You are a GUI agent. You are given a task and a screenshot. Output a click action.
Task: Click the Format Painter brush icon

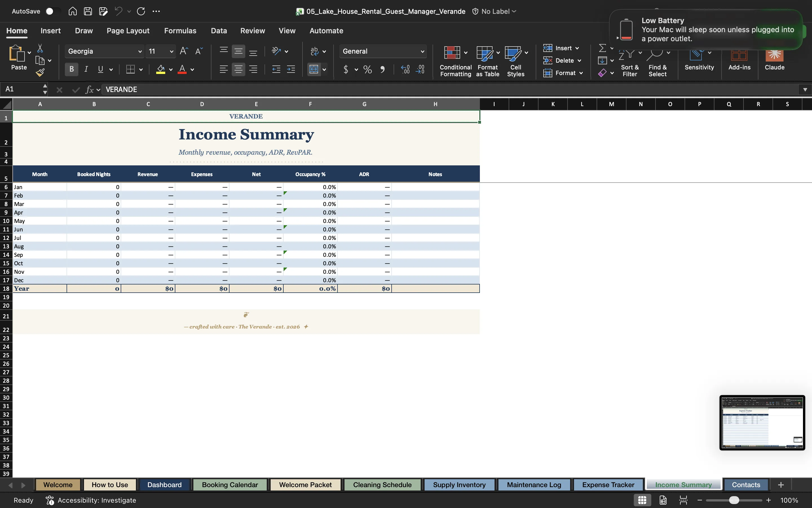coord(40,73)
